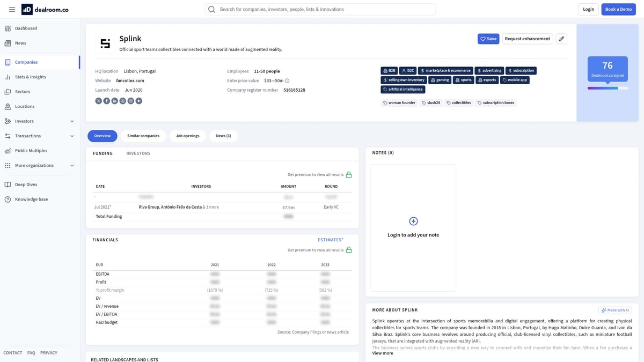The image size is (644, 362).
Task: Open Sectors in the sidebar
Action: (23, 92)
